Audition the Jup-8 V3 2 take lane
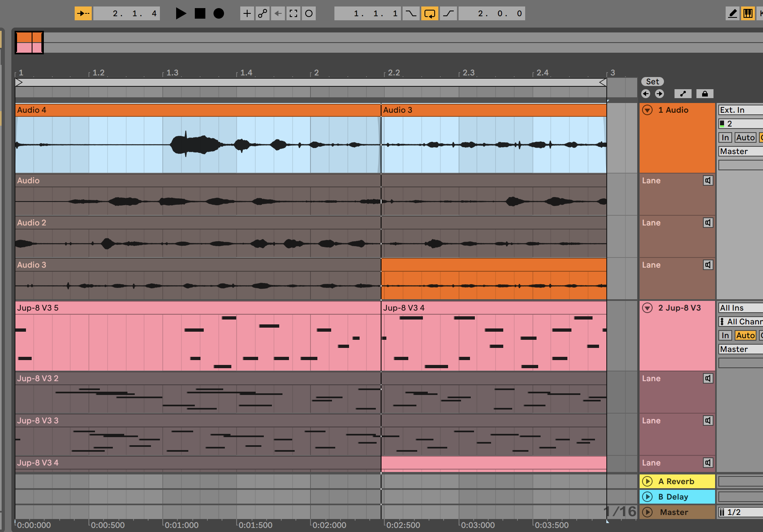 (708, 378)
